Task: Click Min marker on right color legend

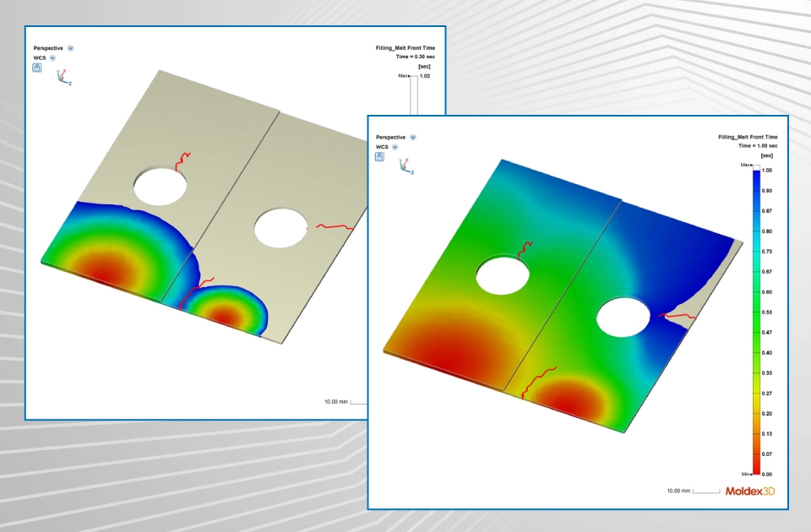Action: tap(746, 475)
